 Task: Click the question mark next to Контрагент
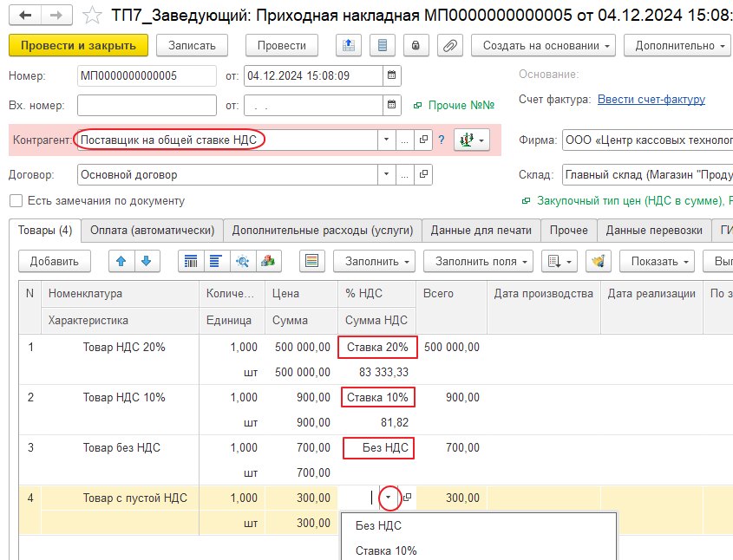[x=442, y=140]
